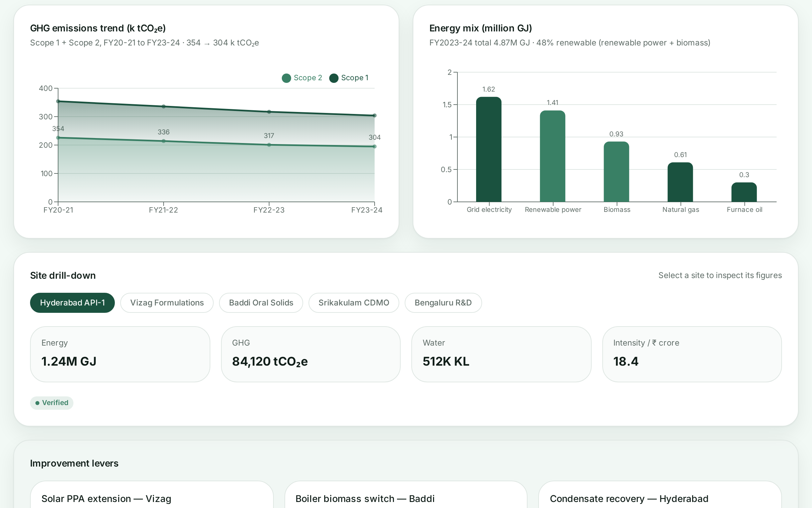
Task: Click the Grid electricity axis label
Action: click(489, 210)
